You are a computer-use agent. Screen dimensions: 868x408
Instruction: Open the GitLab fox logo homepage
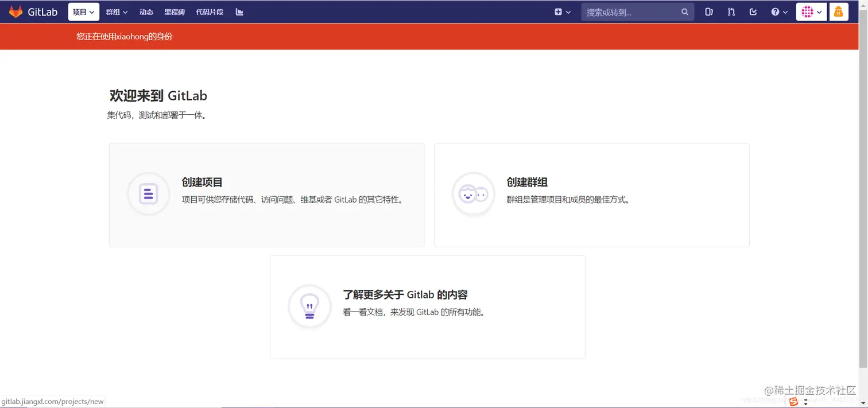pyautogui.click(x=15, y=11)
